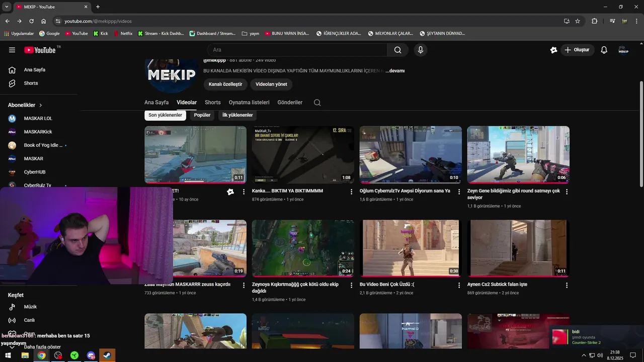Image resolution: width=644 pixels, height=362 pixels.
Task: Switch to the Gönderiler tab
Action: [x=290, y=103]
